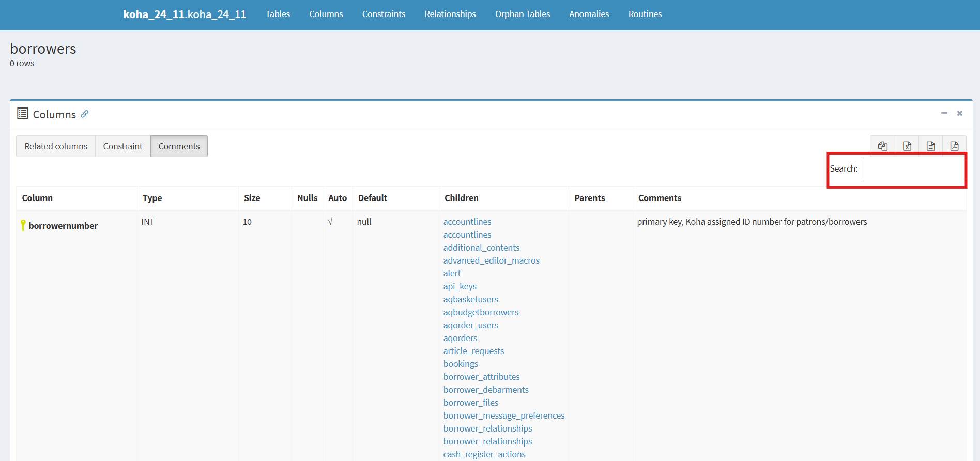The image size is (980, 461).
Task: Export the columns table as PDF
Action: 955,146
